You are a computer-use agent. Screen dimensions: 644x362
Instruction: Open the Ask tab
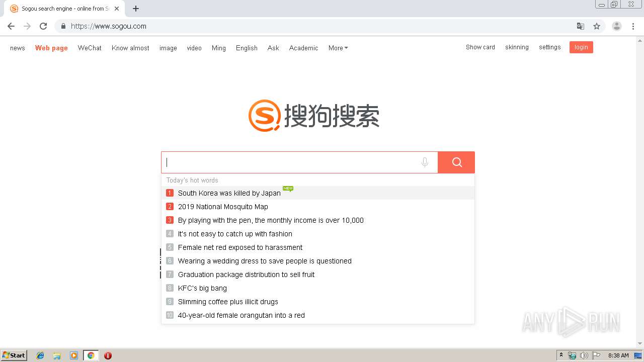273,48
